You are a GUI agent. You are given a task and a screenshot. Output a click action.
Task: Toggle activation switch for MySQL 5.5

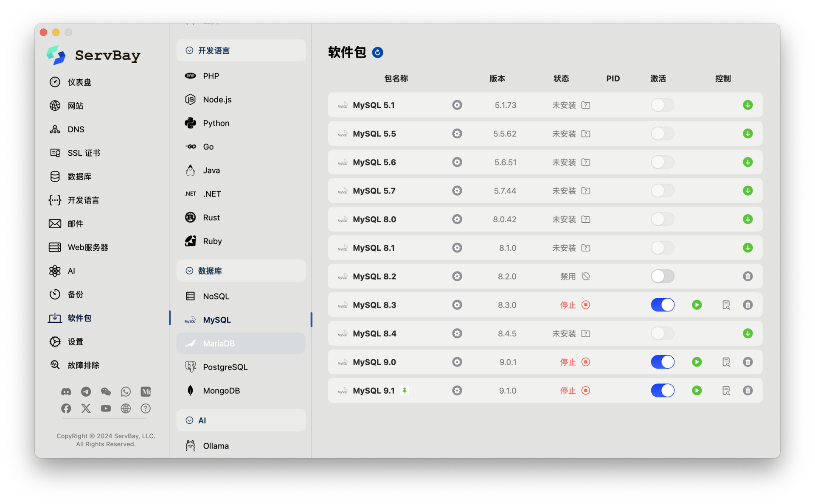(x=662, y=134)
